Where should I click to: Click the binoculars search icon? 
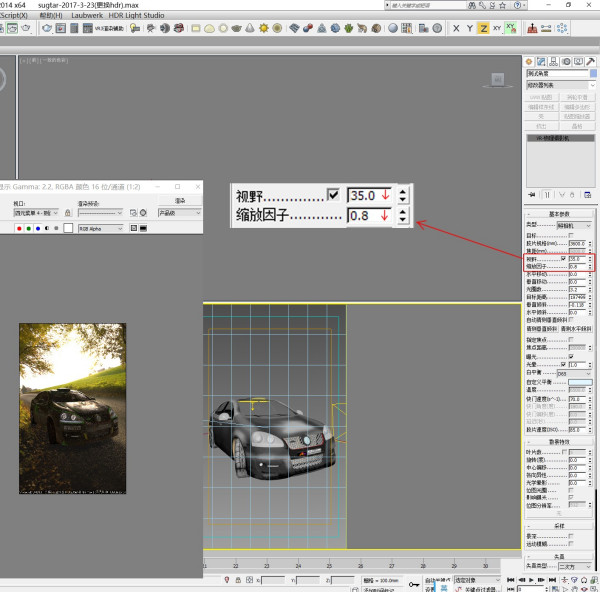(472, 5)
